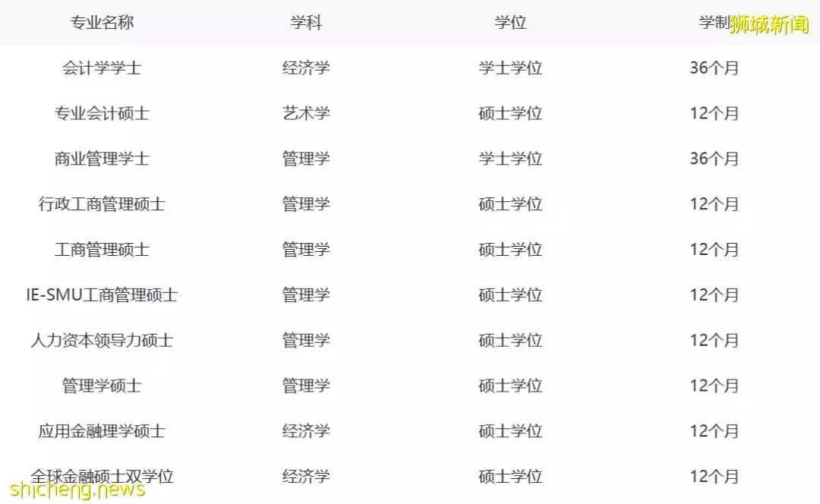Click 12个月 in the 管理学硕士 row
The height and width of the screenshot is (504, 820).
tap(714, 386)
